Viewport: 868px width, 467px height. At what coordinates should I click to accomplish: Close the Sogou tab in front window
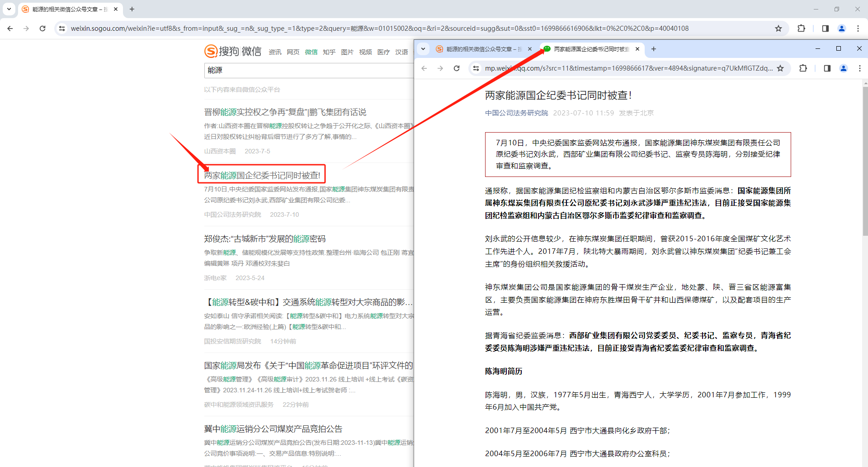[x=530, y=49]
